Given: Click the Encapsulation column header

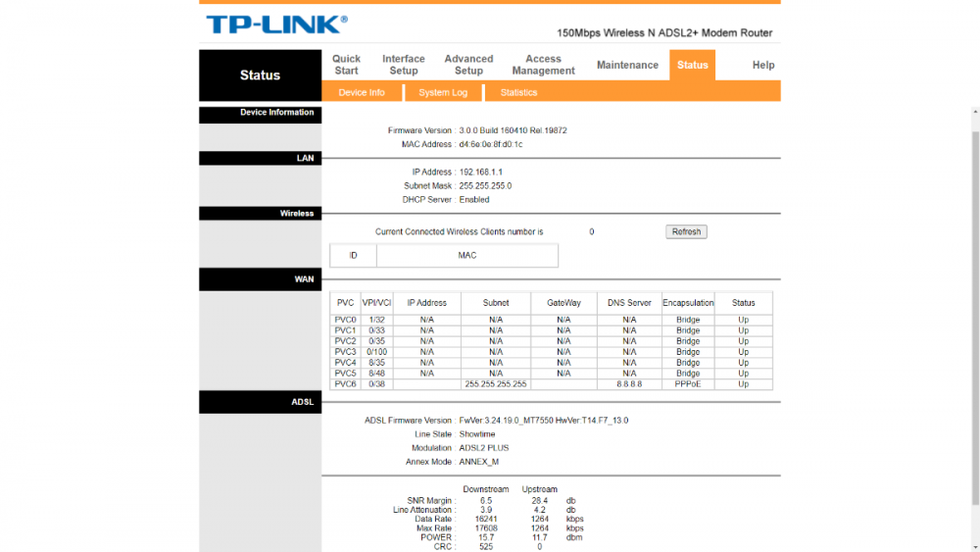Looking at the screenshot, I should pos(688,303).
